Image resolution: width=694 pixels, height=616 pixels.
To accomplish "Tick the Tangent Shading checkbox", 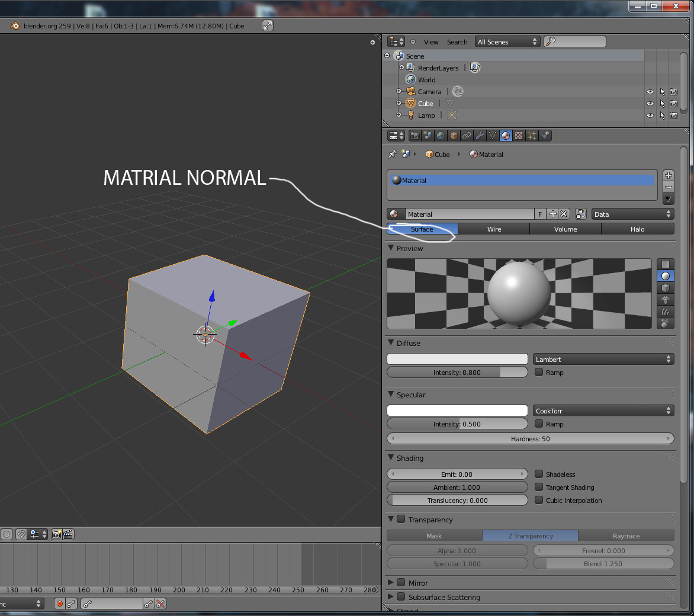I will (x=539, y=487).
